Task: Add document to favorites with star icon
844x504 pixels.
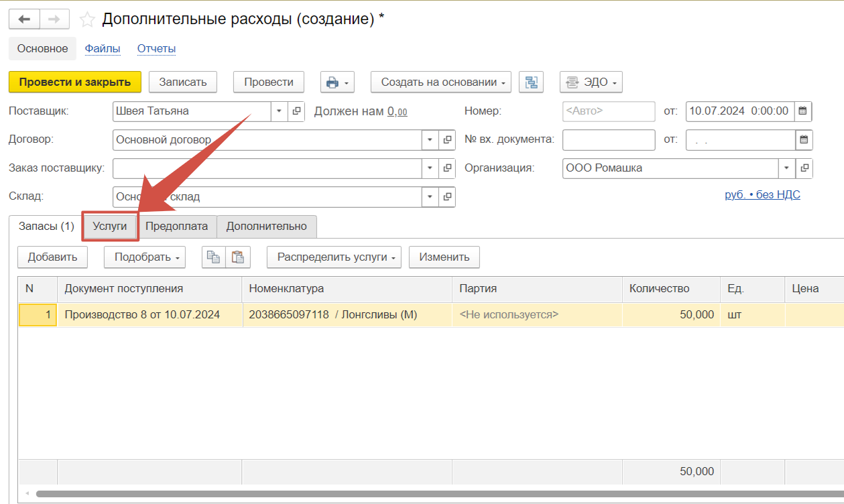Action: point(87,19)
